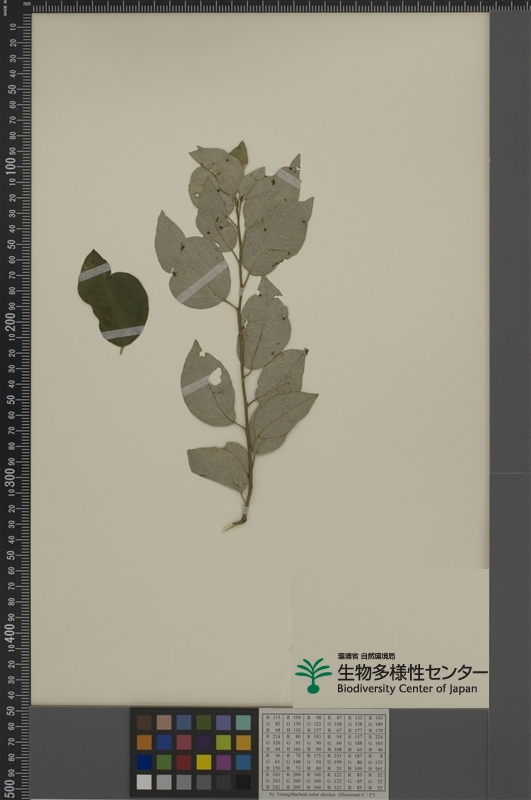
Task: Click the Japanese title 生物多様性センター
Action: (412, 672)
